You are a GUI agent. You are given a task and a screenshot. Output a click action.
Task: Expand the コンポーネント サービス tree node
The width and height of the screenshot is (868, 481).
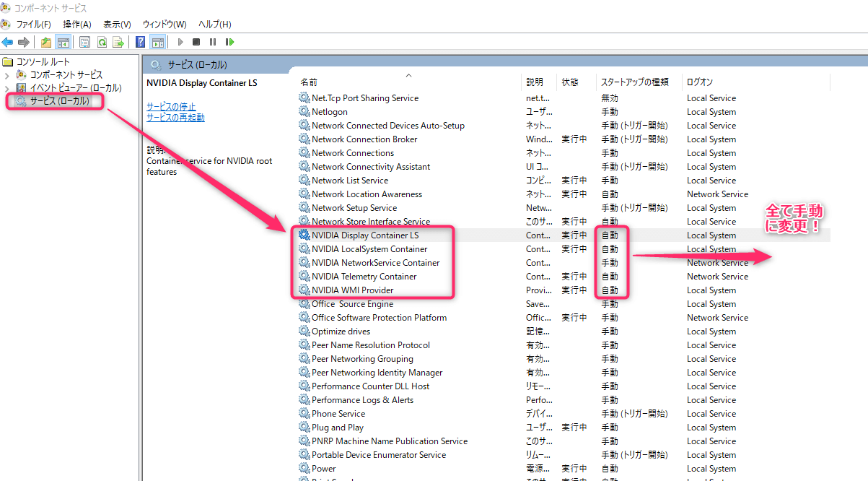(7, 75)
